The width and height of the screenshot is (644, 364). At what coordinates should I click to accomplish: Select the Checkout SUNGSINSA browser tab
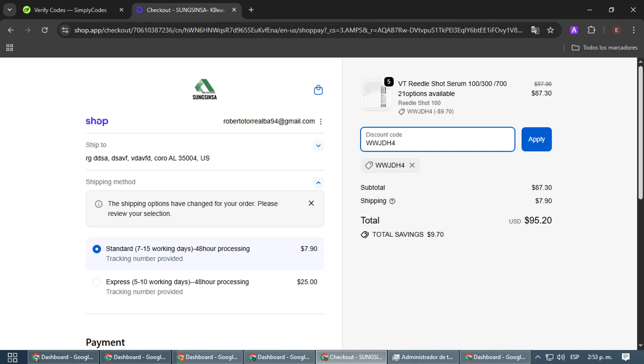click(185, 10)
